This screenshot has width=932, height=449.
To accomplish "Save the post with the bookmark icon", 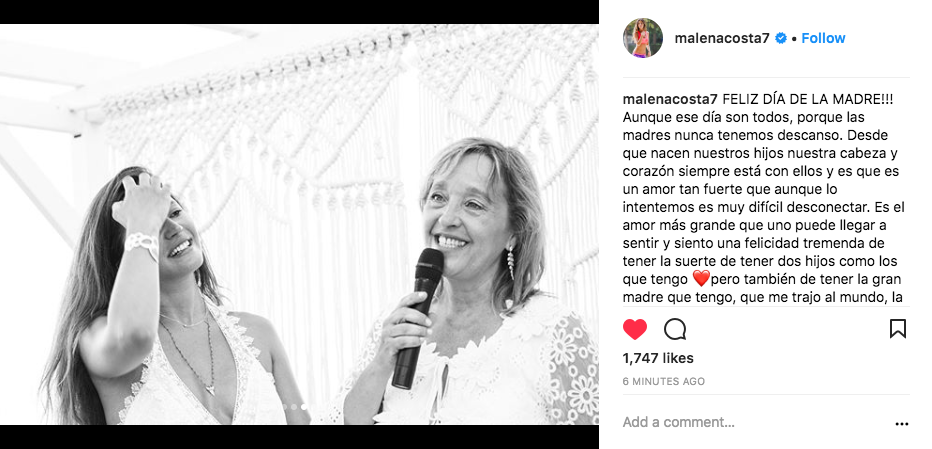I will coord(898,329).
